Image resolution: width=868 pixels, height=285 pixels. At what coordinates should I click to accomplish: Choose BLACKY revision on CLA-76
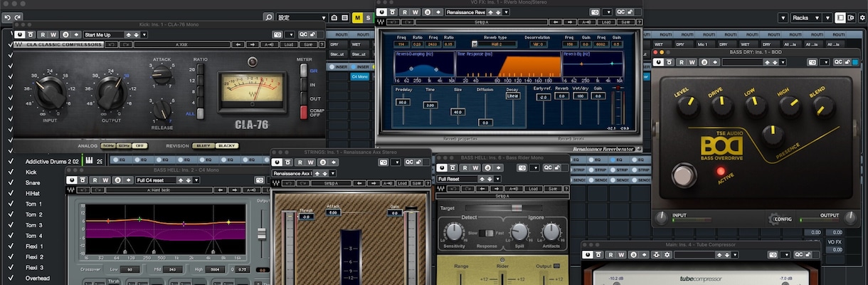pos(228,145)
